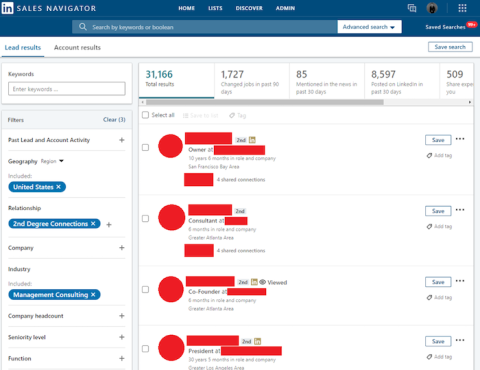
Task: Click the horizontal scrollbar under results stats
Action: pos(265,102)
